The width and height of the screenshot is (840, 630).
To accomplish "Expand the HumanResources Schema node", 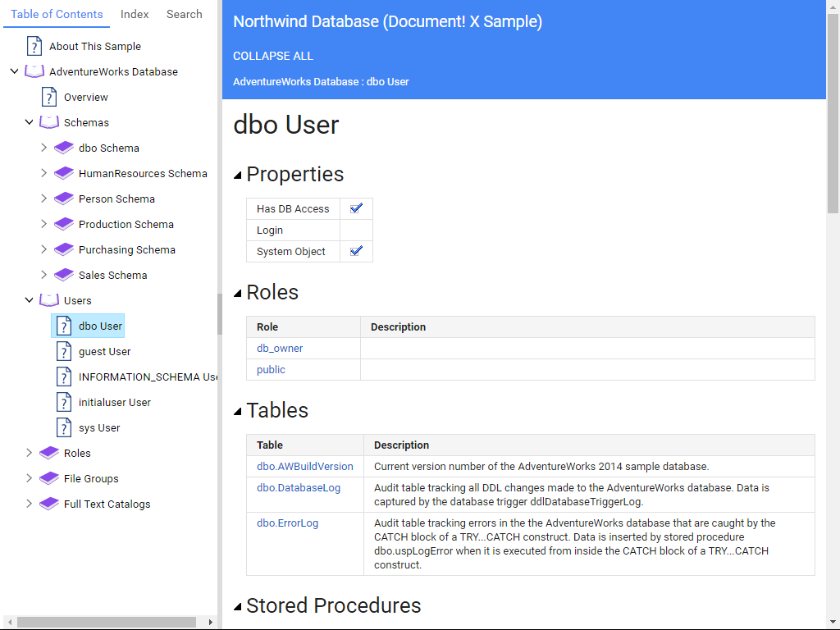I will (44, 173).
